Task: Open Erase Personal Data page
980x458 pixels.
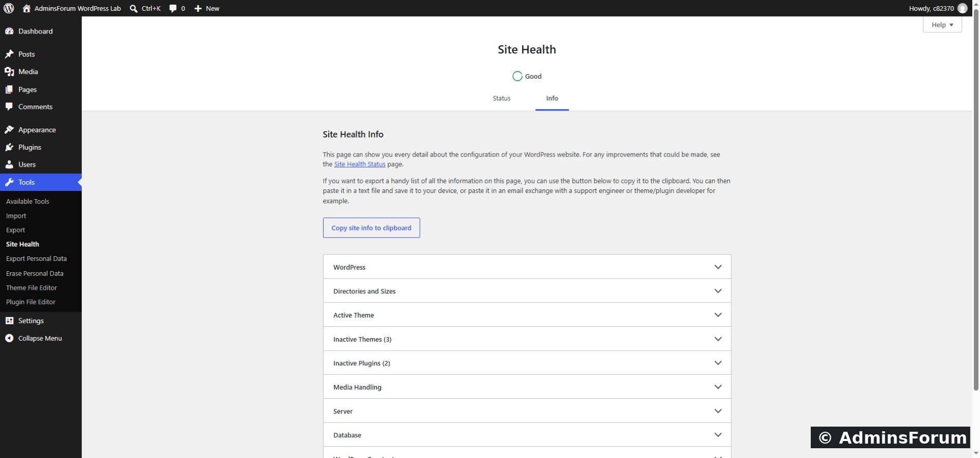Action: (x=35, y=273)
